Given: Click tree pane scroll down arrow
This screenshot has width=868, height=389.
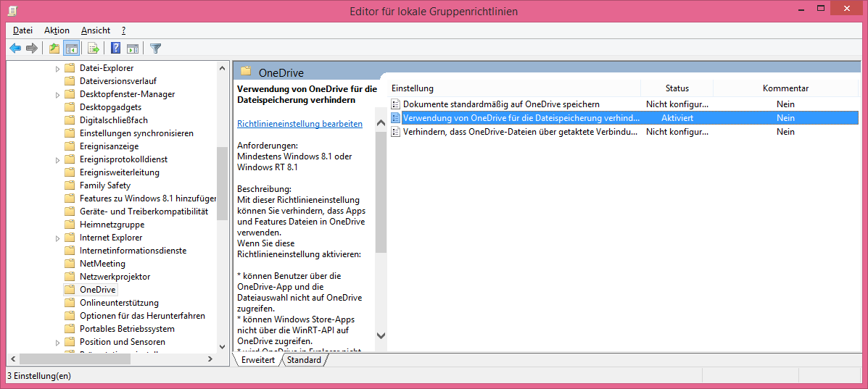Looking at the screenshot, I should [x=222, y=347].
